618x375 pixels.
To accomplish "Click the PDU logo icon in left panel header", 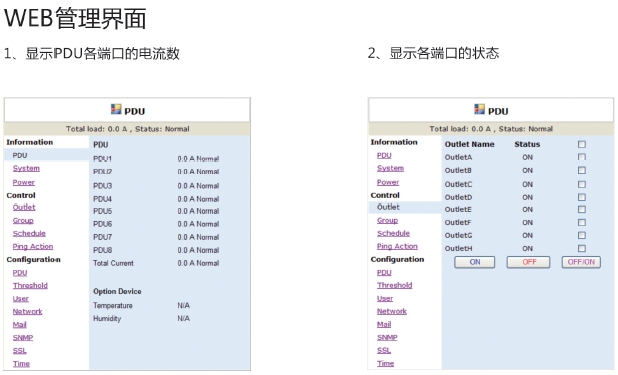I will (x=116, y=109).
